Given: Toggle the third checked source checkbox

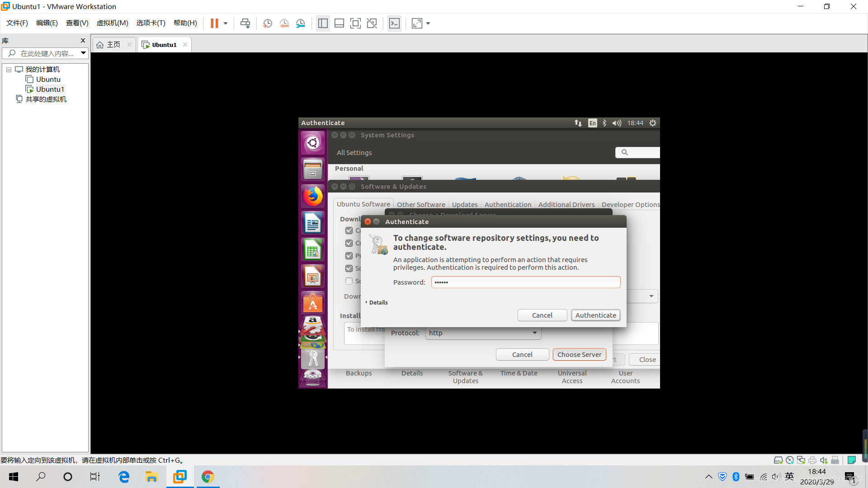Looking at the screenshot, I should coord(349,256).
